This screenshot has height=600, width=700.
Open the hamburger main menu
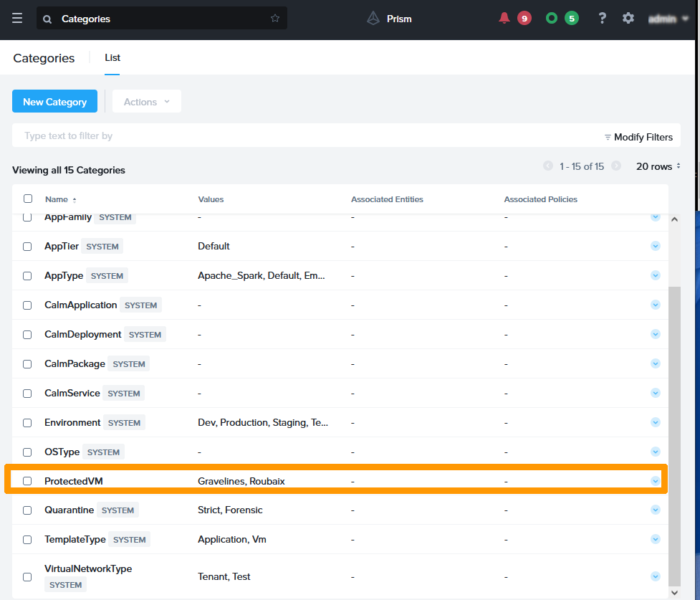click(x=17, y=19)
